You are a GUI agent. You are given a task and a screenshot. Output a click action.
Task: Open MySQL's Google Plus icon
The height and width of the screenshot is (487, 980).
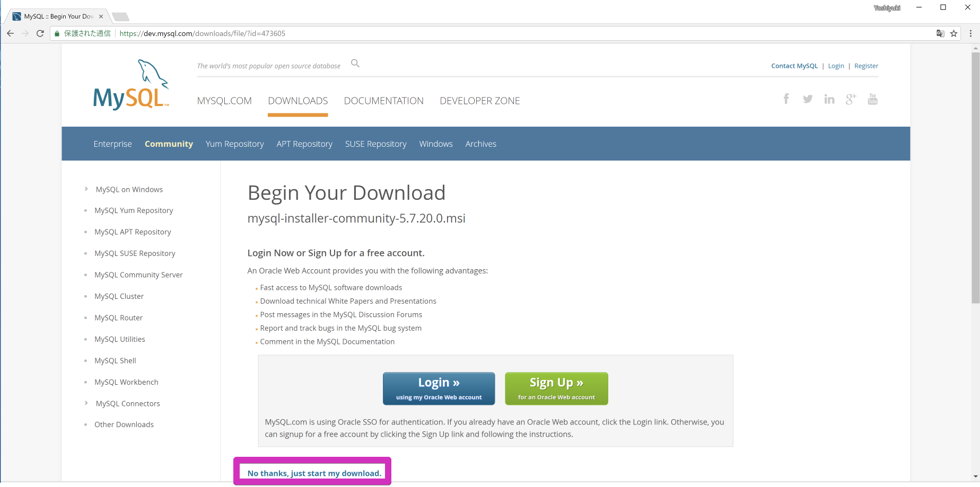coord(851,99)
